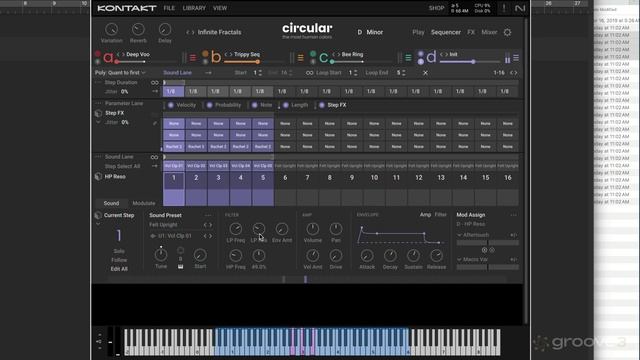Image resolution: width=640 pixels, height=360 pixels.
Task: Toggle layer b orange power dot
Action: coord(205,54)
